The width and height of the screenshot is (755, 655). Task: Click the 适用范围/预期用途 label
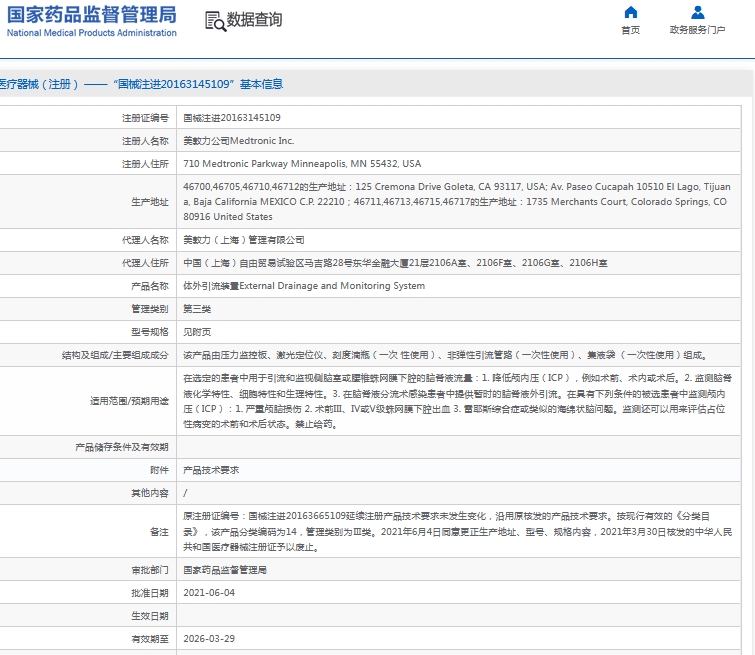(129, 401)
